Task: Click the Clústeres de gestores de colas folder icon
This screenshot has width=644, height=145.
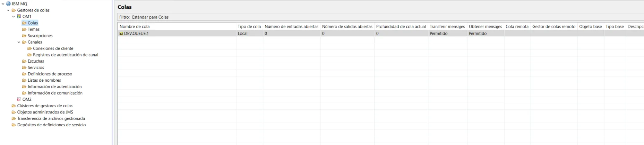Action: (x=14, y=106)
